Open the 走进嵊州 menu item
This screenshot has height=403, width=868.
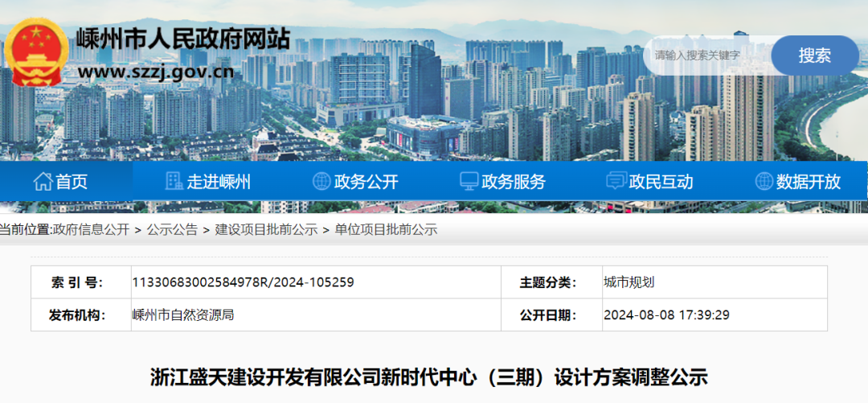tap(219, 182)
